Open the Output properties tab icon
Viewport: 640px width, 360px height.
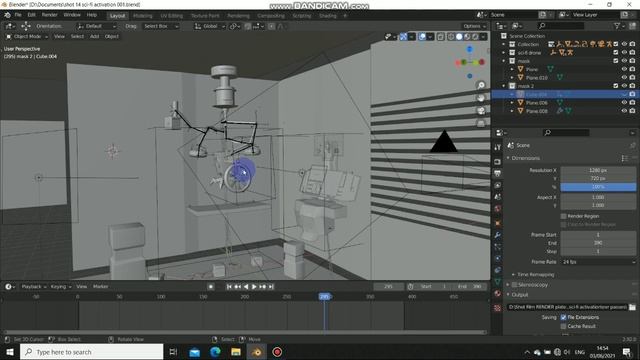[x=497, y=173]
